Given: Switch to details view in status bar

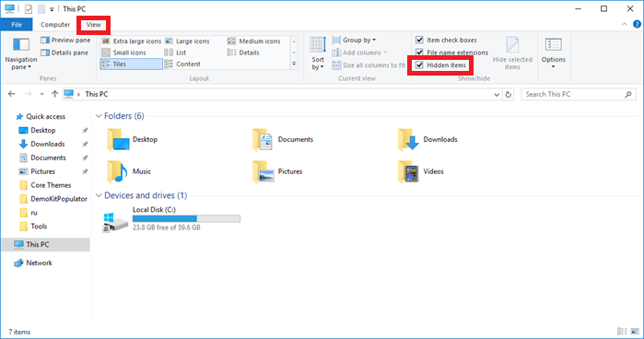Looking at the screenshot, I should 622,332.
